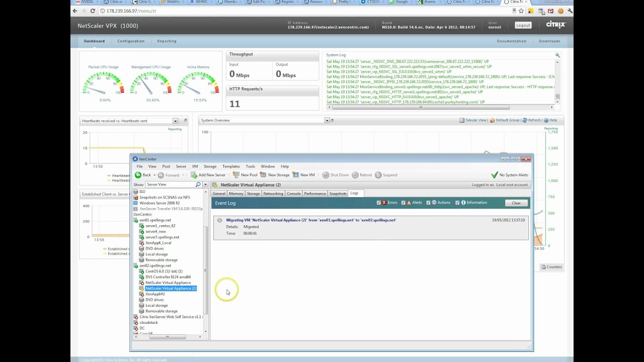Open the Show view dropdown arrow

(x=205, y=185)
